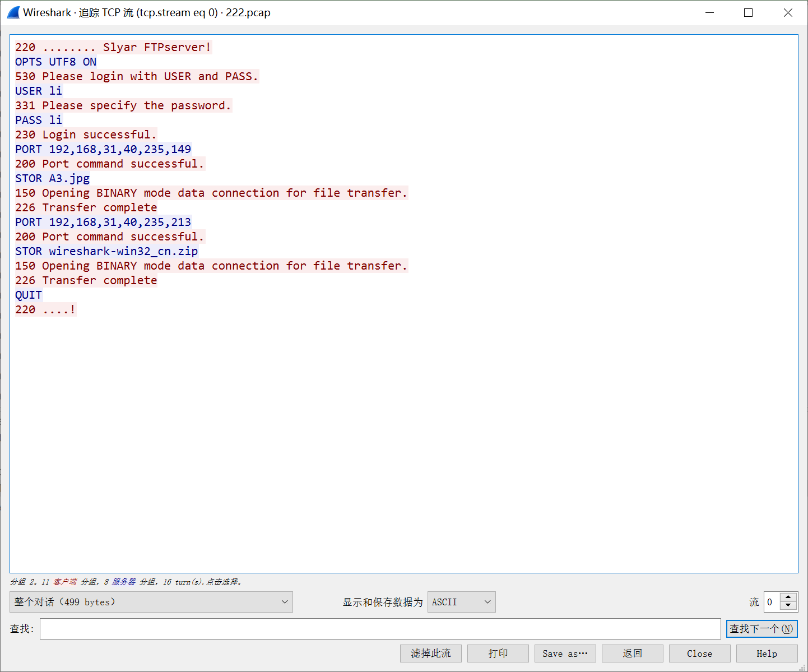Click the 'PASS li' command line
808x672 pixels.
[39, 120]
